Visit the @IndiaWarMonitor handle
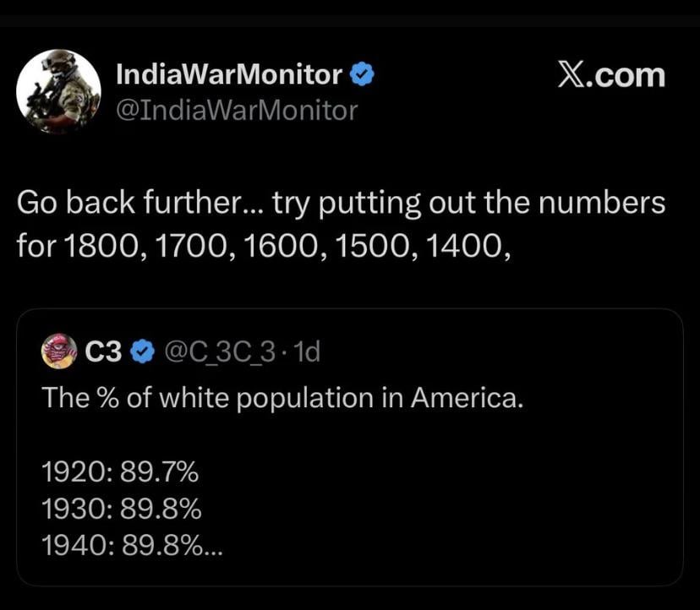This screenshot has height=610, width=700. click(236, 110)
